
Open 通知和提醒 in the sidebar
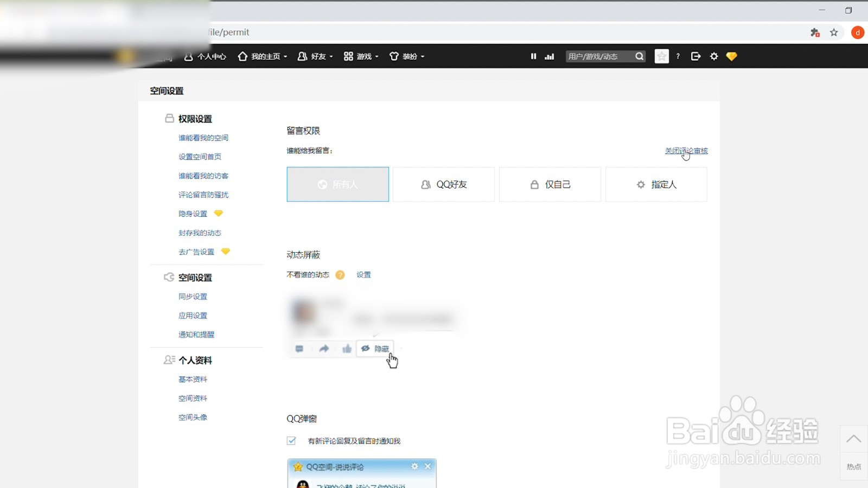(196, 335)
